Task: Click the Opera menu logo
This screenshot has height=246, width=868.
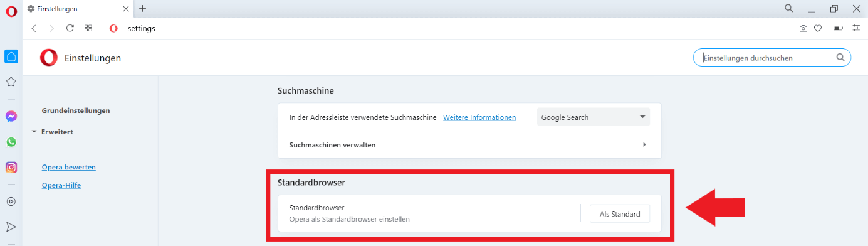Action: 11,11
